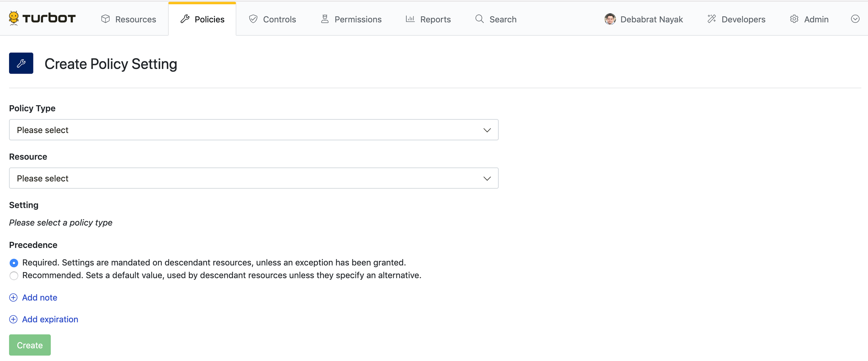
Task: Expand the circled chevron menu at top right
Action: (x=855, y=19)
